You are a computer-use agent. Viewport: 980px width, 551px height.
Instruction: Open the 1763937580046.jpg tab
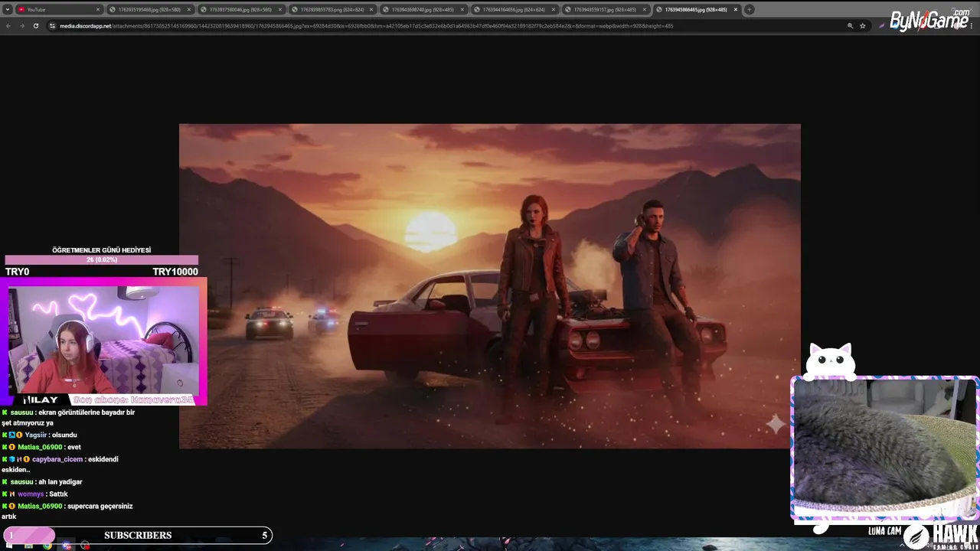tap(240, 9)
